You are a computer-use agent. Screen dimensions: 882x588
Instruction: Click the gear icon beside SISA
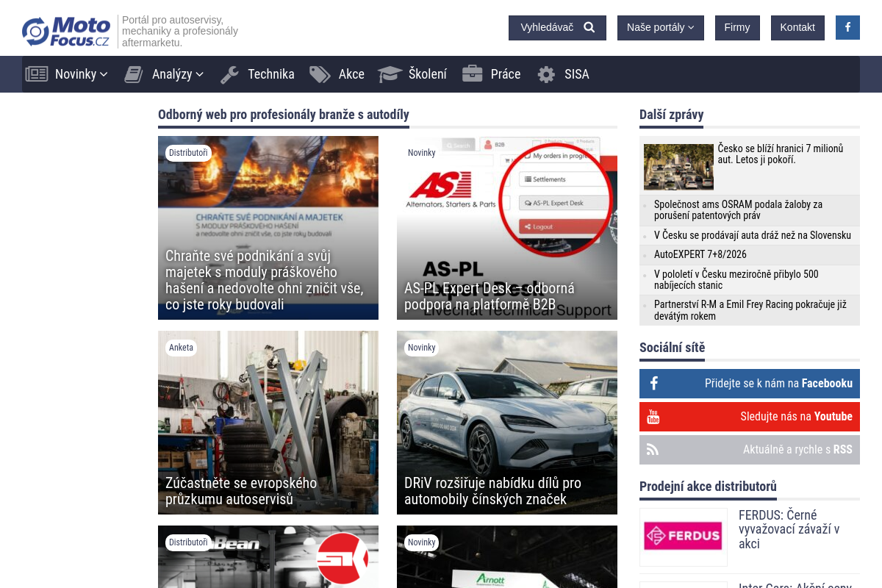[x=546, y=74]
